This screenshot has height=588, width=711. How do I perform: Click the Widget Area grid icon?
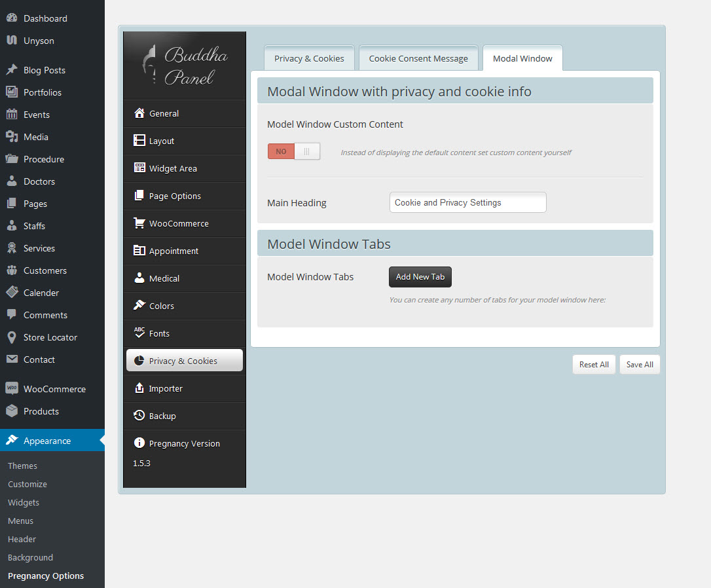tap(139, 168)
